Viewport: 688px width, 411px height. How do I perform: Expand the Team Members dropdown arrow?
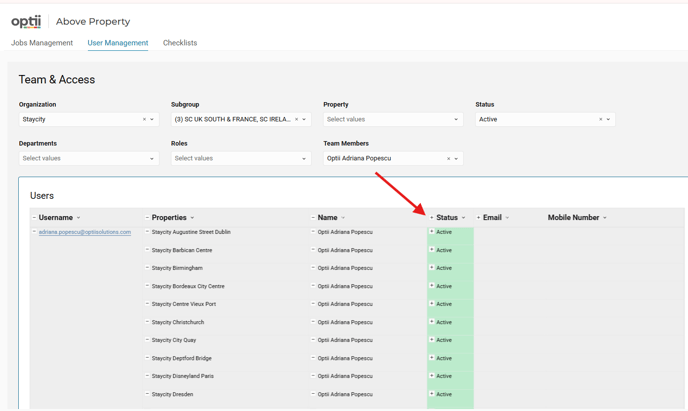(456, 158)
